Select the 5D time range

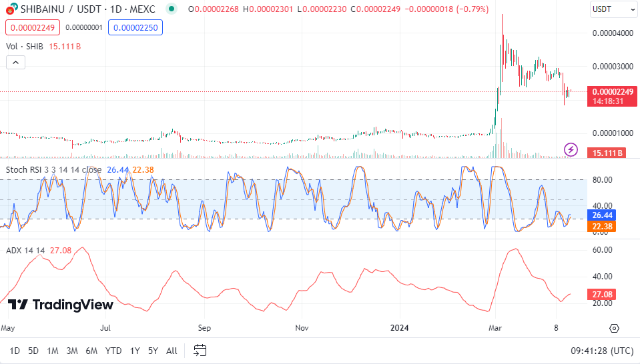33,351
